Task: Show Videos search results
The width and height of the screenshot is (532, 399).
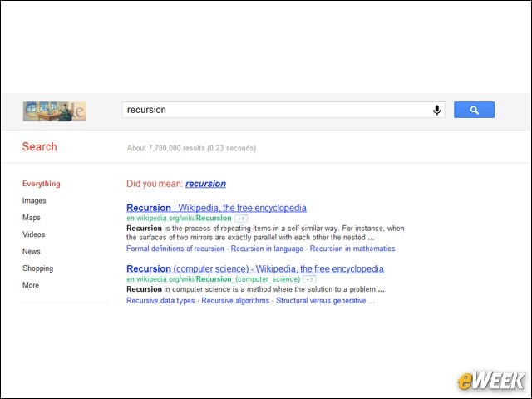Action: (x=34, y=234)
